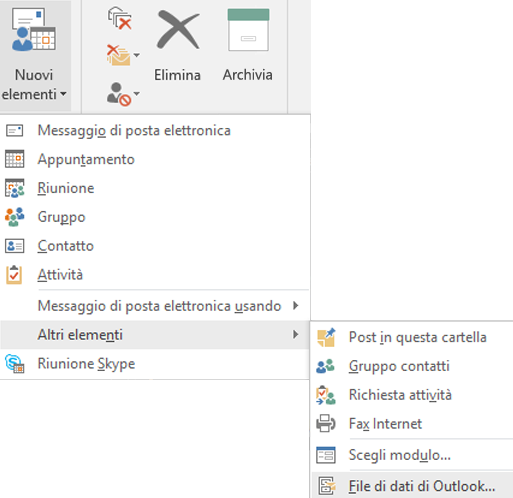Click the email message envelope icon
Viewport: 513px width, 498px height.
[x=14, y=130]
